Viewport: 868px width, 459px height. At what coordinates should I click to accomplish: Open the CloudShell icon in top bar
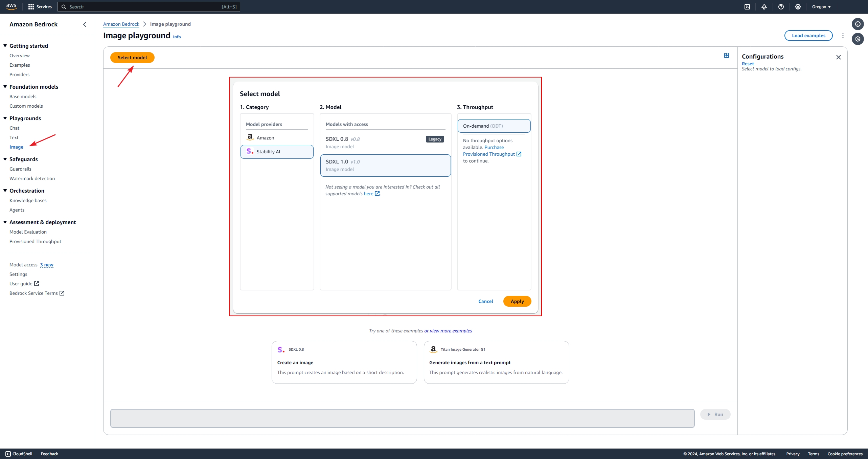tap(747, 7)
